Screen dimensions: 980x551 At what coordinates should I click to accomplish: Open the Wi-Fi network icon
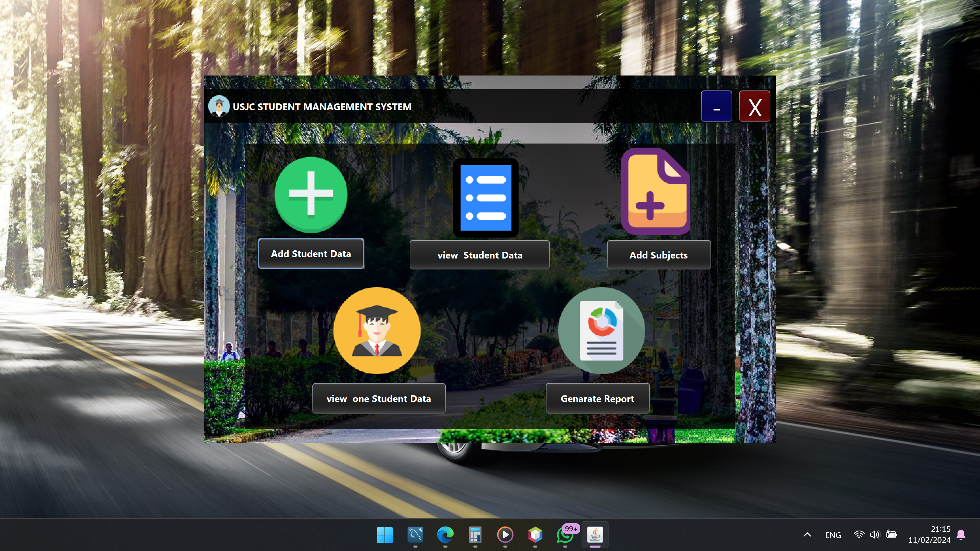859,535
